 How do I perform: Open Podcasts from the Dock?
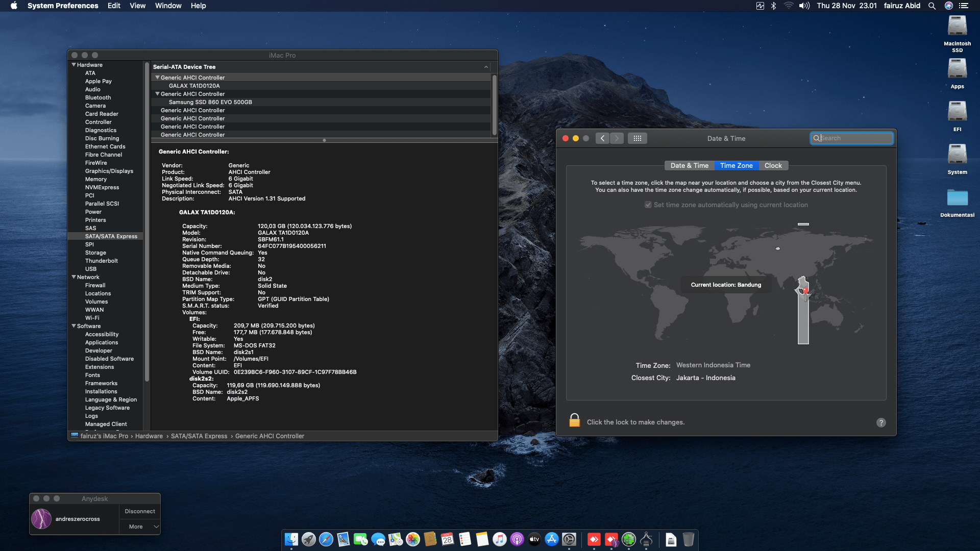[x=516, y=539]
